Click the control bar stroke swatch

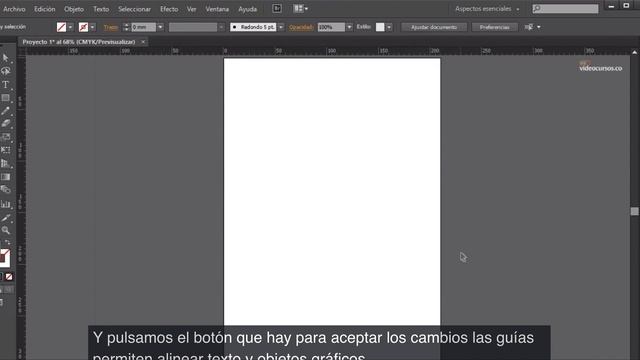click(x=83, y=27)
